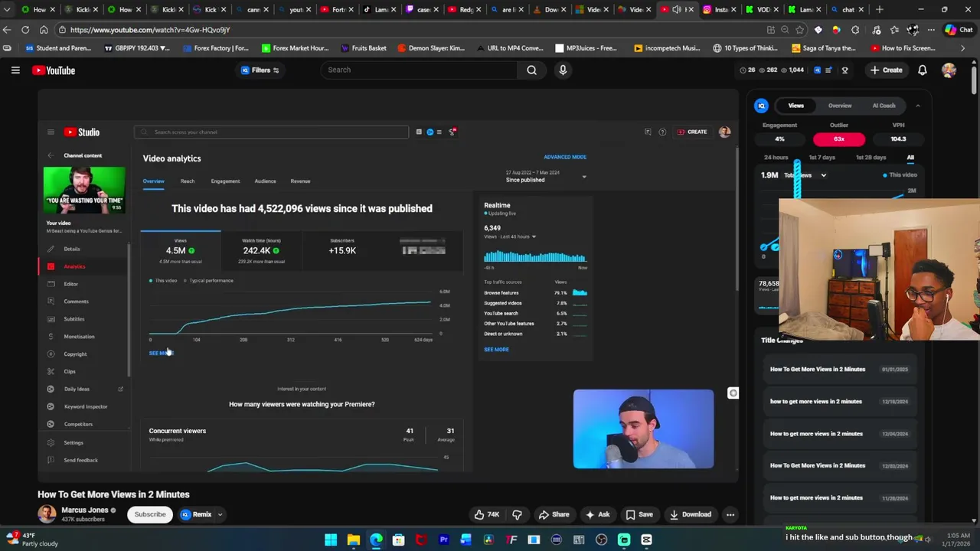Open Windows Start menu
Viewport: 980px width, 551px height.
pyautogui.click(x=331, y=540)
